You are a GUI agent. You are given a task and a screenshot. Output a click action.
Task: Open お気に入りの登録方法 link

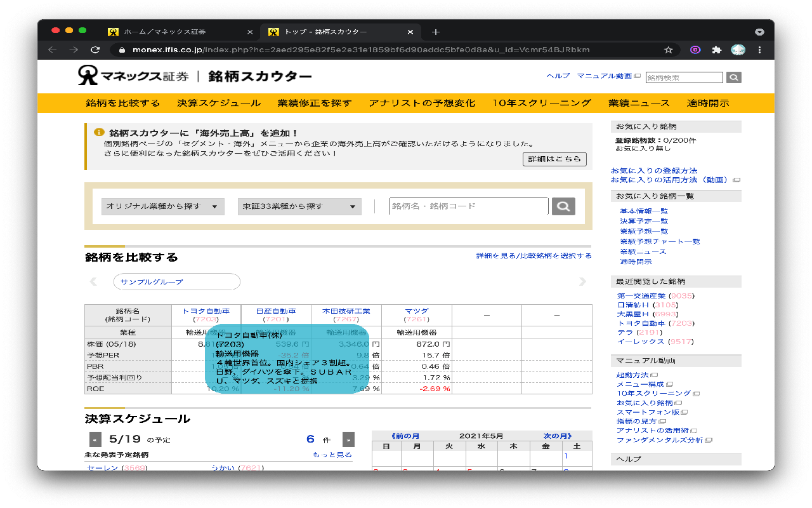pyautogui.click(x=654, y=171)
